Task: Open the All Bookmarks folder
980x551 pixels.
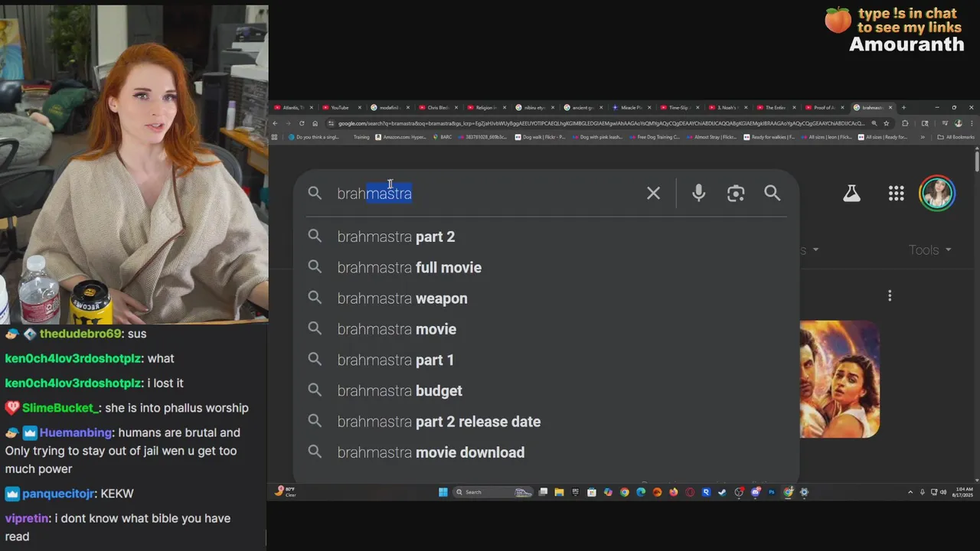Action: pyautogui.click(x=956, y=137)
